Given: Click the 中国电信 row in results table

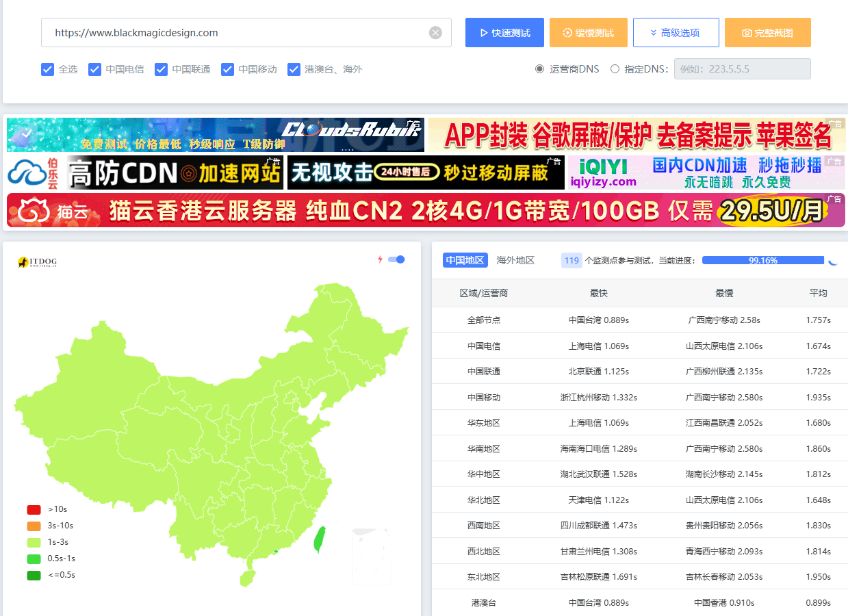Looking at the screenshot, I should point(640,346).
